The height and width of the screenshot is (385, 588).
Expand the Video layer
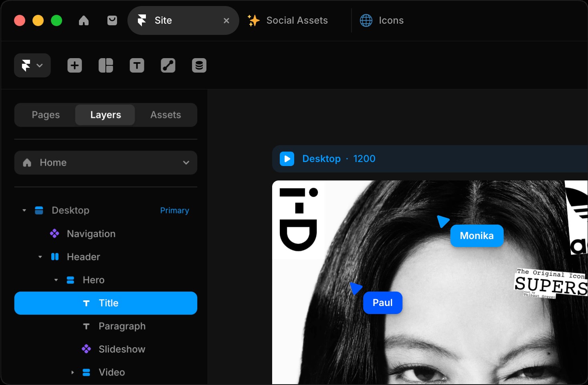(x=72, y=372)
